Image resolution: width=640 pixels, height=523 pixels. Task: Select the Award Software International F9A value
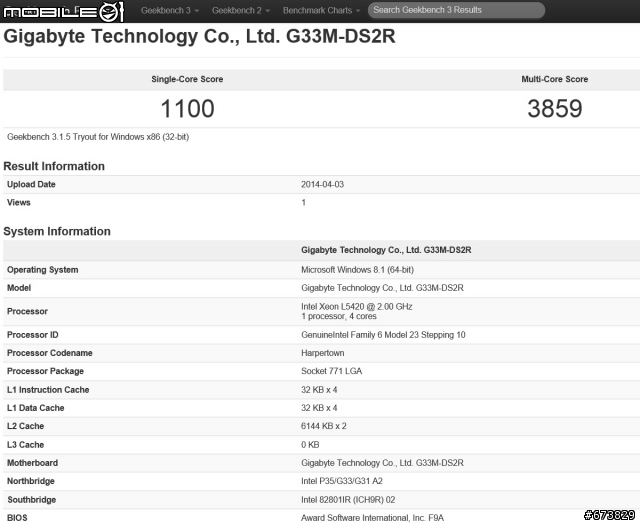click(x=372, y=518)
